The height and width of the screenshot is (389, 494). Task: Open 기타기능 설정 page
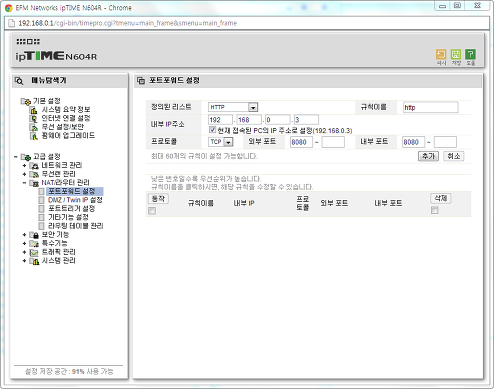pyautogui.click(x=68, y=217)
